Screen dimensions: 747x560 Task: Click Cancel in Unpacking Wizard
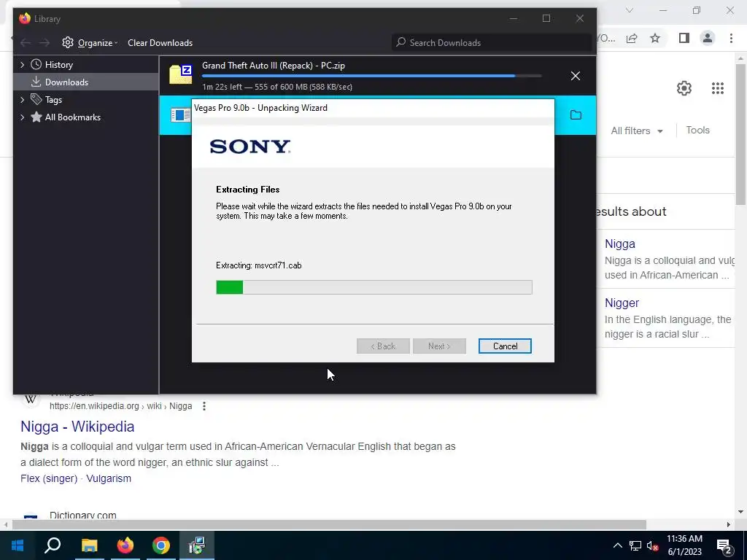(x=505, y=346)
